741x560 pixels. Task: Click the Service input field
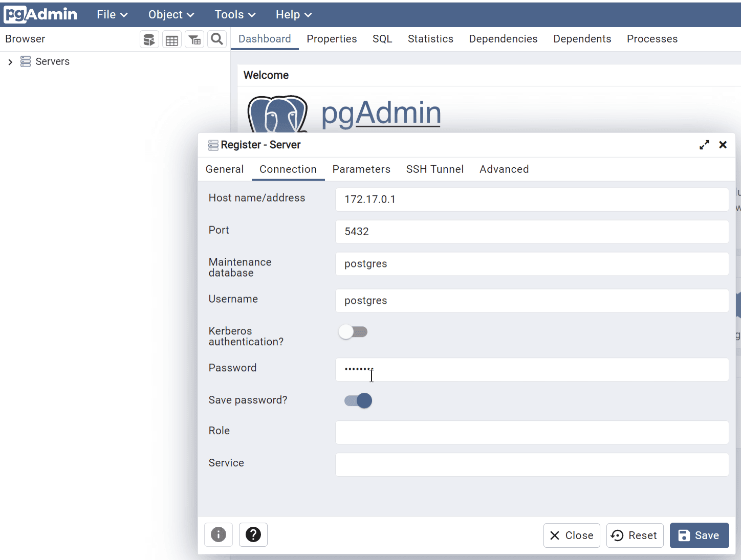(532, 464)
